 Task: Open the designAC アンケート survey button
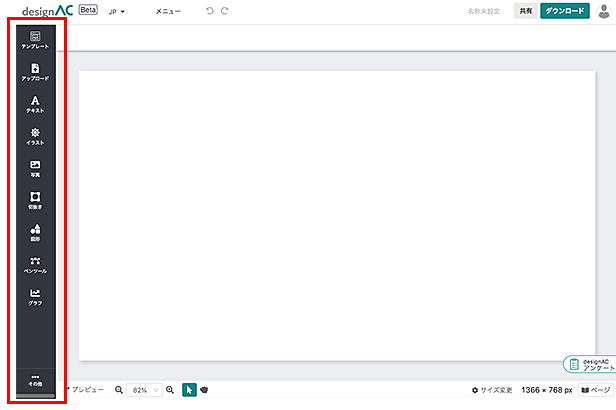pos(589,364)
